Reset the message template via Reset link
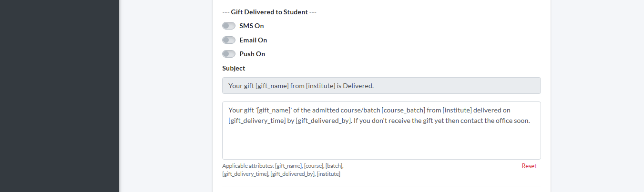The height and width of the screenshot is (192, 644). [x=529, y=166]
